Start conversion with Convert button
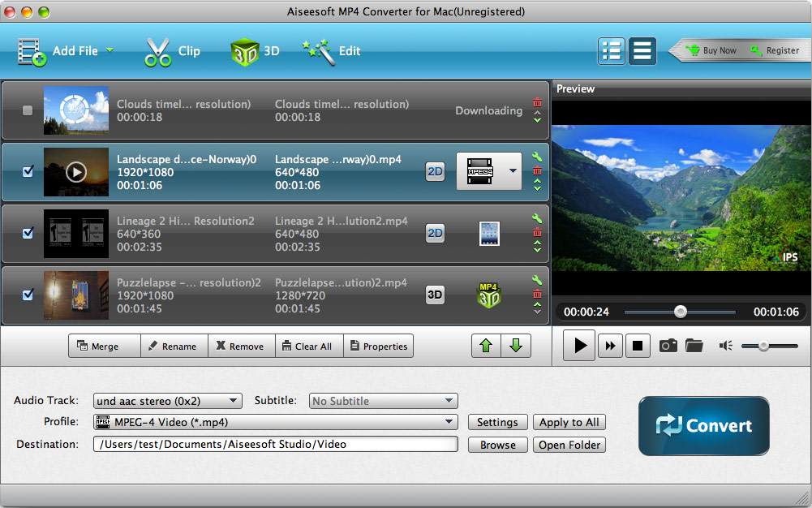The image size is (812, 508). click(704, 426)
